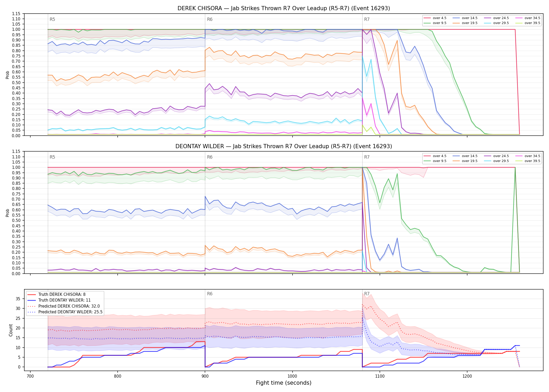Click x-axis tick label 800

pos(118,376)
